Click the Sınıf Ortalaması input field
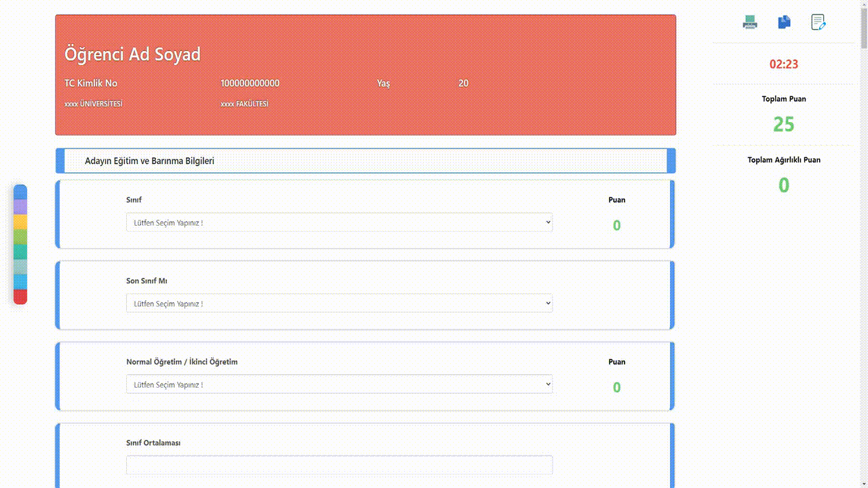 tap(339, 465)
